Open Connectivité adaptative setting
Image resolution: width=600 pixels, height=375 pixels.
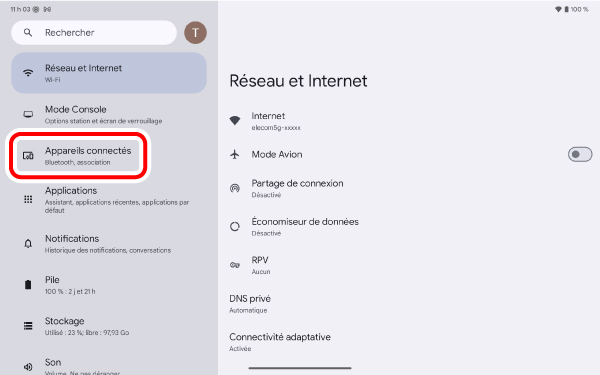pyautogui.click(x=409, y=342)
